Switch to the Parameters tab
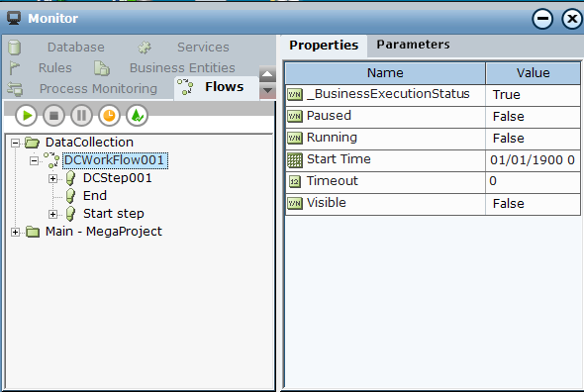The height and width of the screenshot is (392, 584). pyautogui.click(x=413, y=45)
